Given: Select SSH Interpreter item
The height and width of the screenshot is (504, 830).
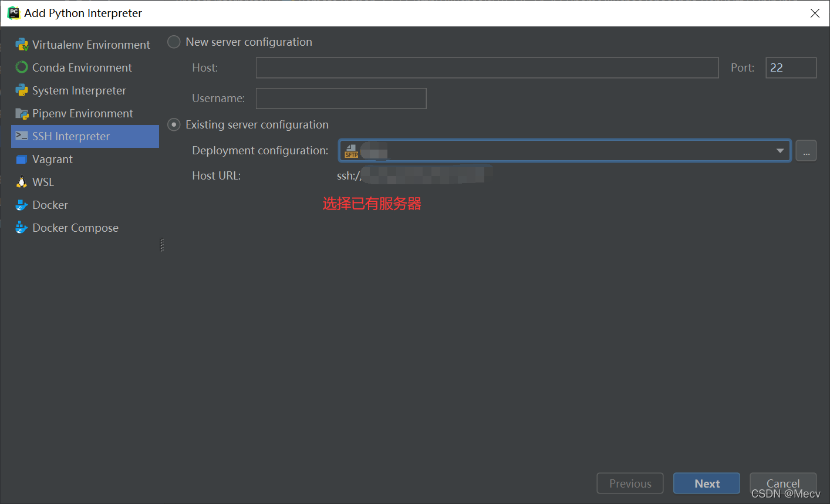Looking at the screenshot, I should (x=85, y=136).
